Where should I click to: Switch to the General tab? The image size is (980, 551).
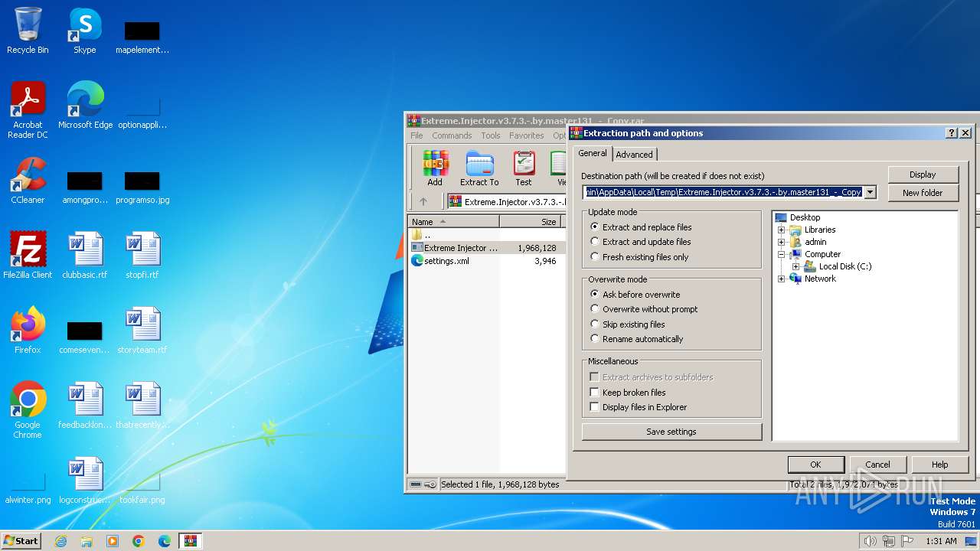tap(593, 153)
